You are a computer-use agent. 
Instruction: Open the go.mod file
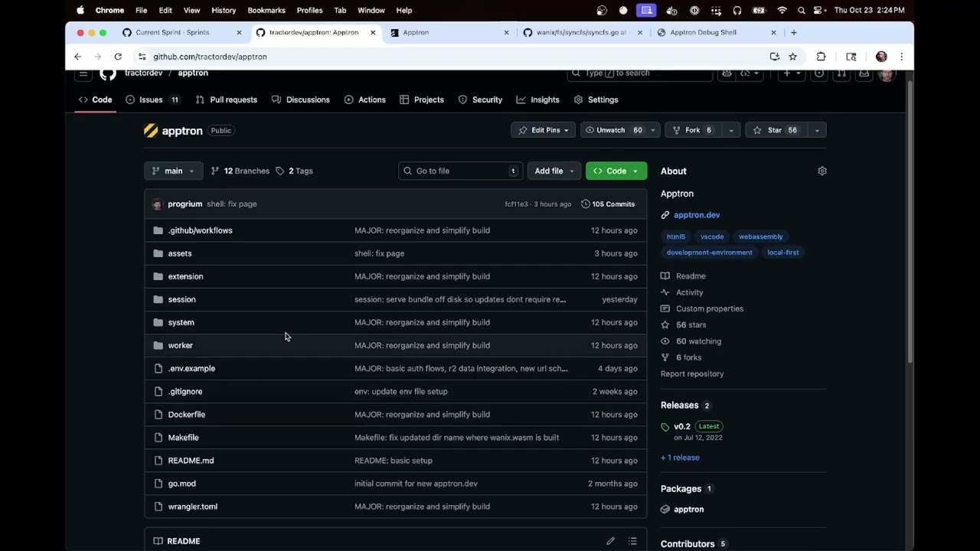pos(182,484)
